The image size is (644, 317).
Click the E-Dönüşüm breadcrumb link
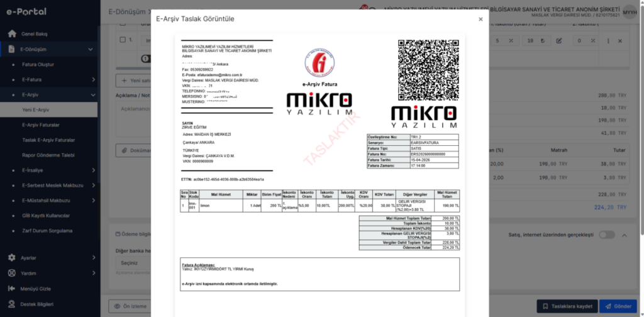point(127,11)
